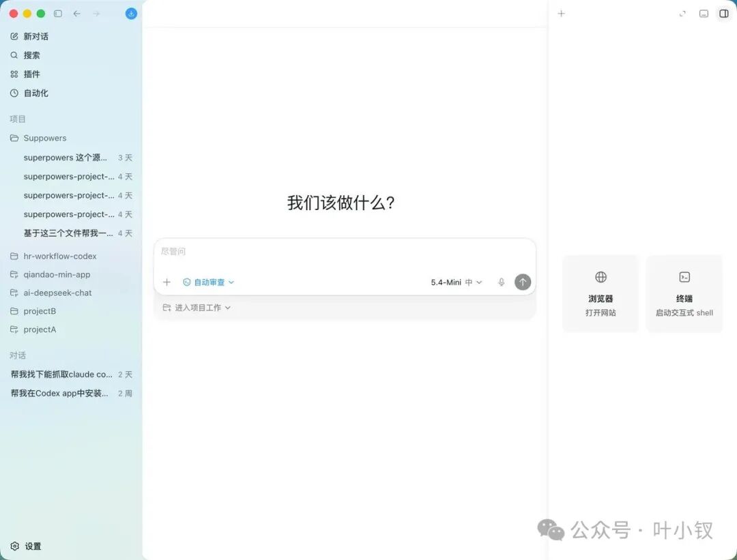Open chat '帮我在Codex app中安装...'
Image resolution: width=737 pixels, height=560 pixels.
pyautogui.click(x=71, y=393)
